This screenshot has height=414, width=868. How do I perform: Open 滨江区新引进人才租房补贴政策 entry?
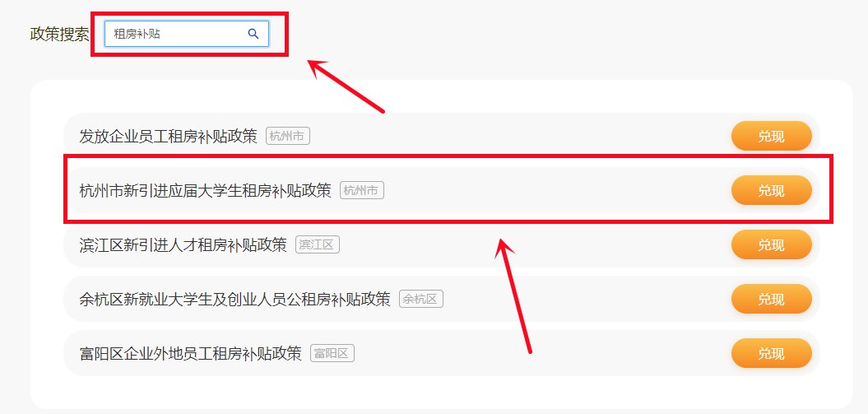[183, 244]
